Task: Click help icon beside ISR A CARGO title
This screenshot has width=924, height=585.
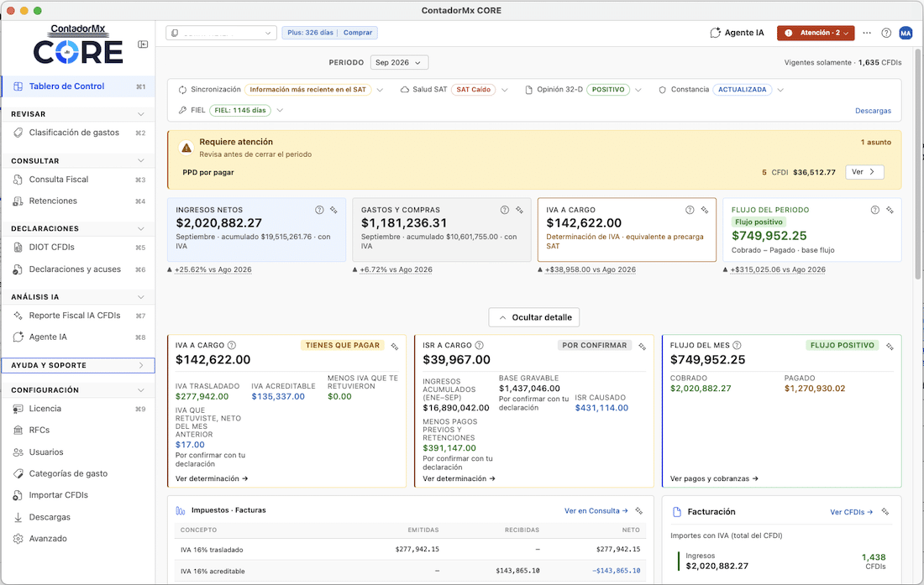Action: [x=479, y=346]
